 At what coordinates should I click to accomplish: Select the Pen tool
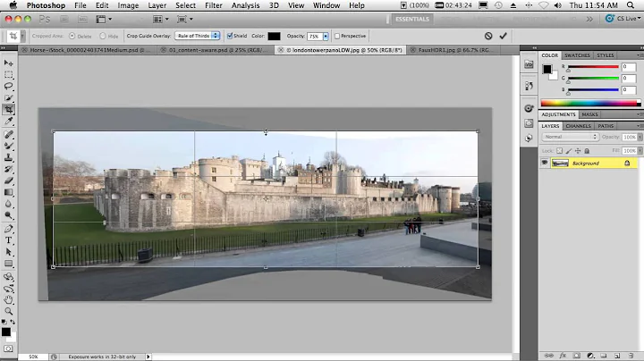click(8, 229)
